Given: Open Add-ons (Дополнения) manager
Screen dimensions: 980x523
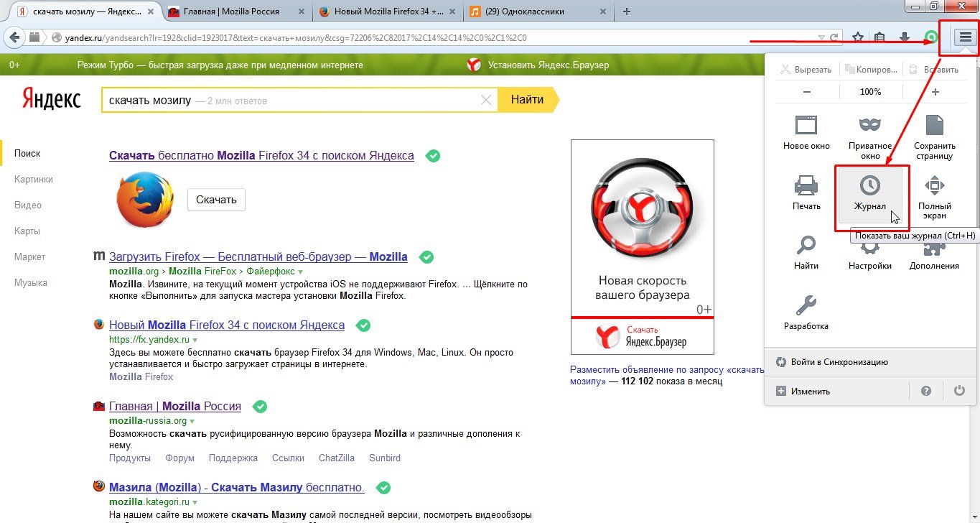Looking at the screenshot, I should [933, 256].
